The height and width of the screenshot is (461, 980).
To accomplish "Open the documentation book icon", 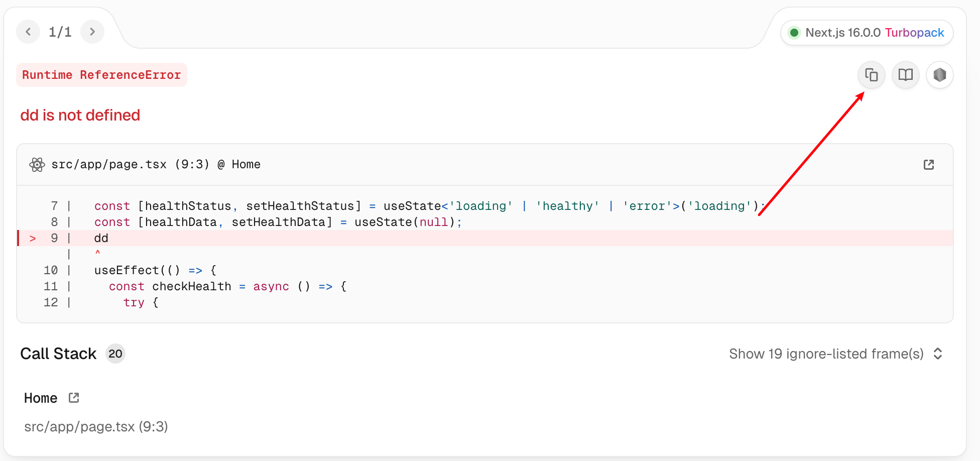I will (x=905, y=75).
